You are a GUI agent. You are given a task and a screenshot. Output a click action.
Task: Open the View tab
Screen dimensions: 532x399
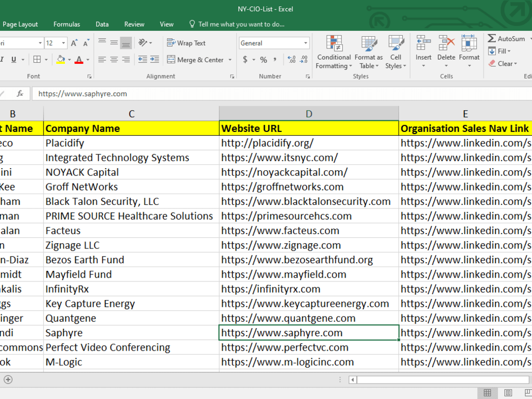(167, 24)
